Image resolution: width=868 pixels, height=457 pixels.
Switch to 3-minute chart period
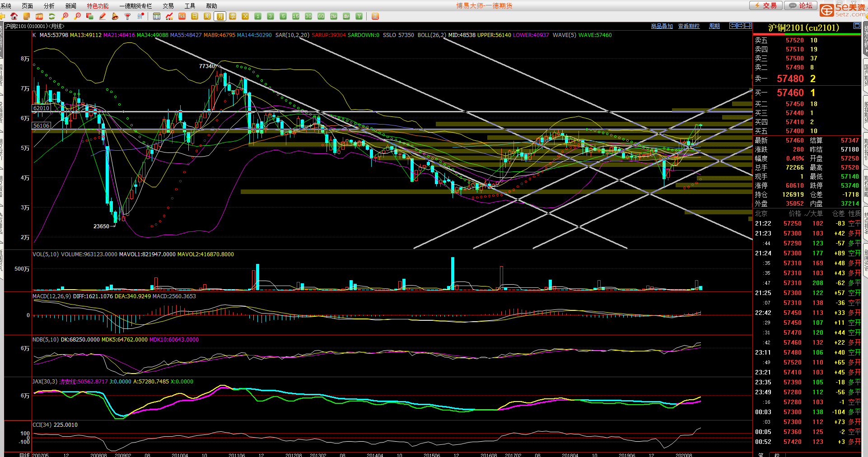(271, 16)
